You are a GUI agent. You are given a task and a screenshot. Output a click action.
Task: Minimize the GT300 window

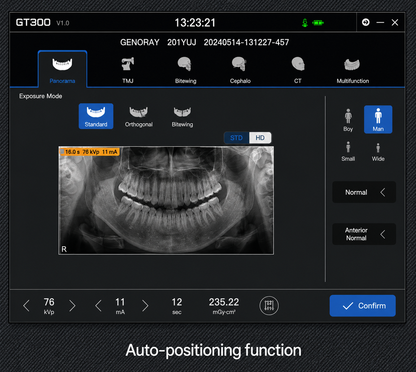coord(380,22)
